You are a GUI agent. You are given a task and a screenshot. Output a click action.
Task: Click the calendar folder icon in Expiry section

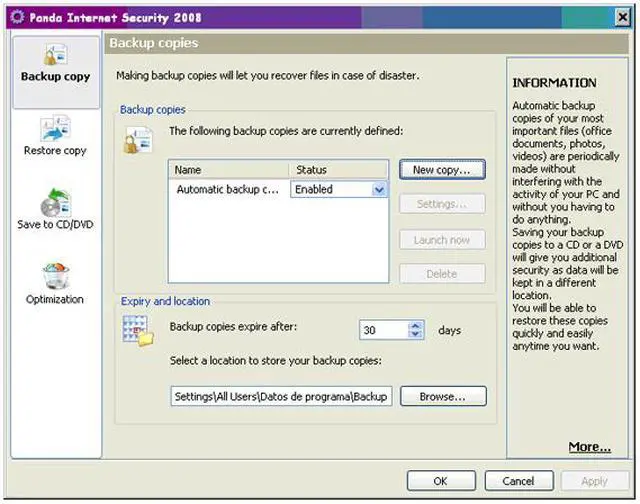coord(137,331)
